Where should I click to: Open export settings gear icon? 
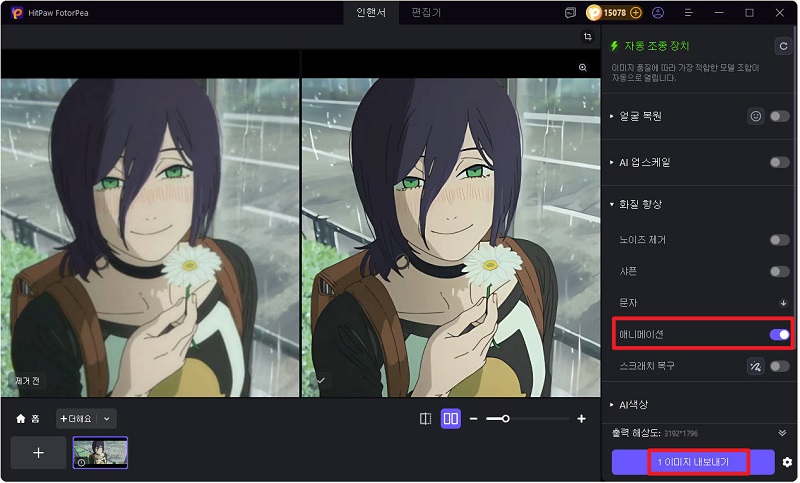pos(787,462)
